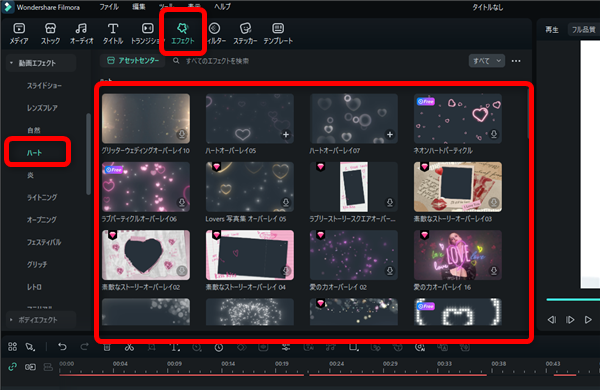This screenshot has width=600, height=390.
Task: Download 愛の力オーバーレイ 16 effect
Action: (x=494, y=271)
